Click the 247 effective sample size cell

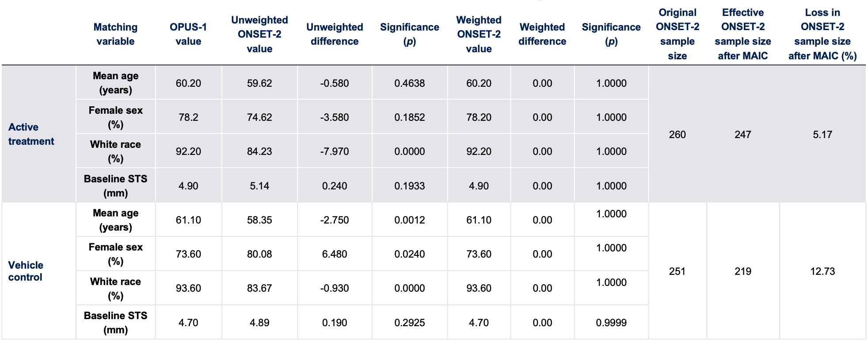pos(742,135)
